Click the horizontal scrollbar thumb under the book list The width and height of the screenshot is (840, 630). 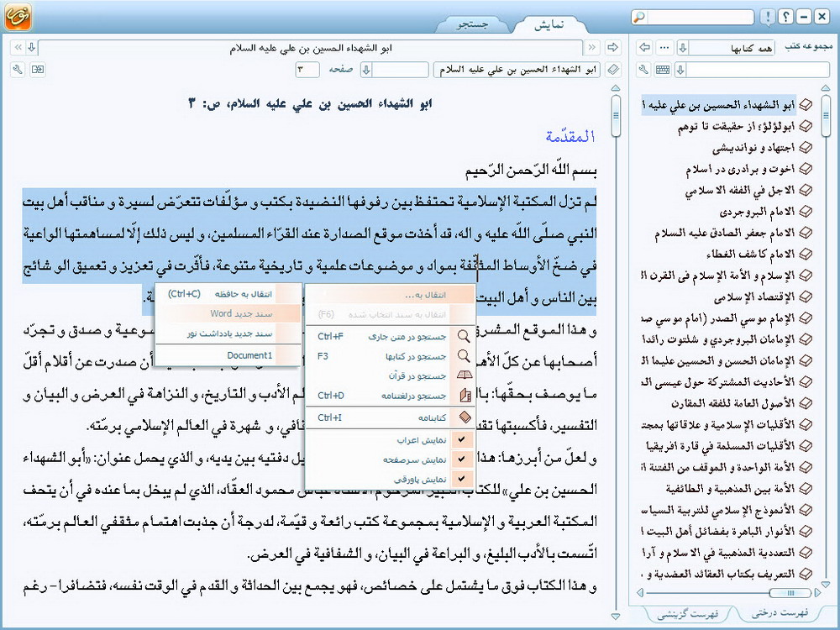790,592
